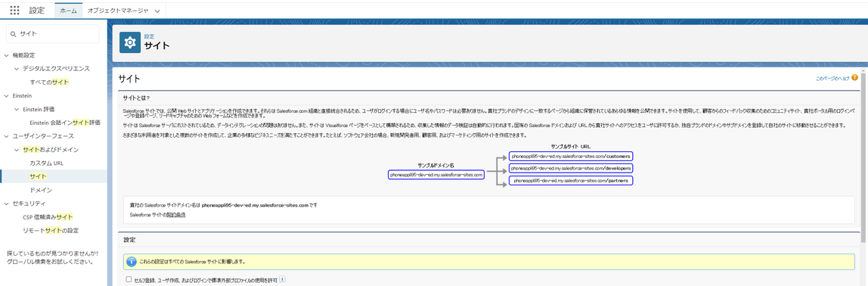The width and height of the screenshot is (868, 286).
Task: Open すべてのサイト in sidebar
Action: pyautogui.click(x=49, y=82)
